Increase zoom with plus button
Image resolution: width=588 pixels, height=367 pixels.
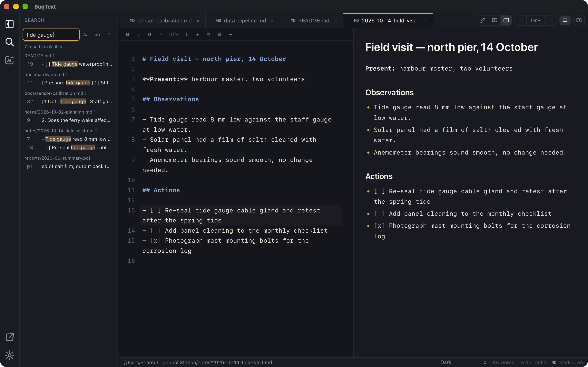coord(551,20)
